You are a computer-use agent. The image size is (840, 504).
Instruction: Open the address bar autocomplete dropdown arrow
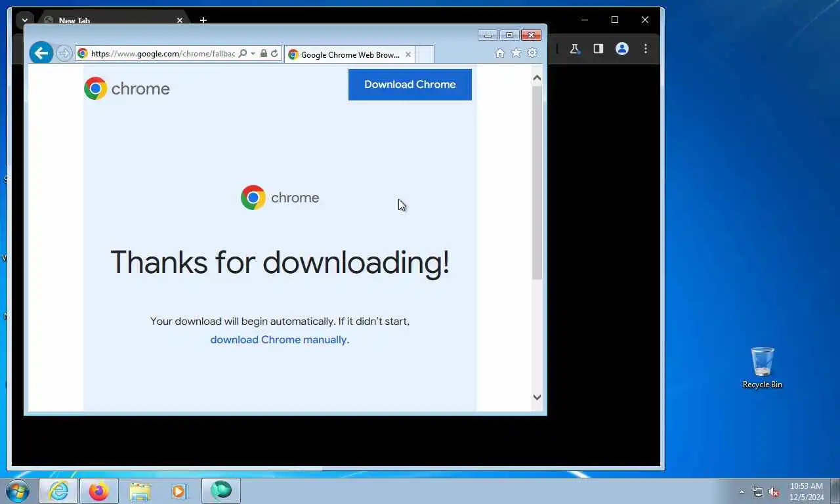coord(253,54)
